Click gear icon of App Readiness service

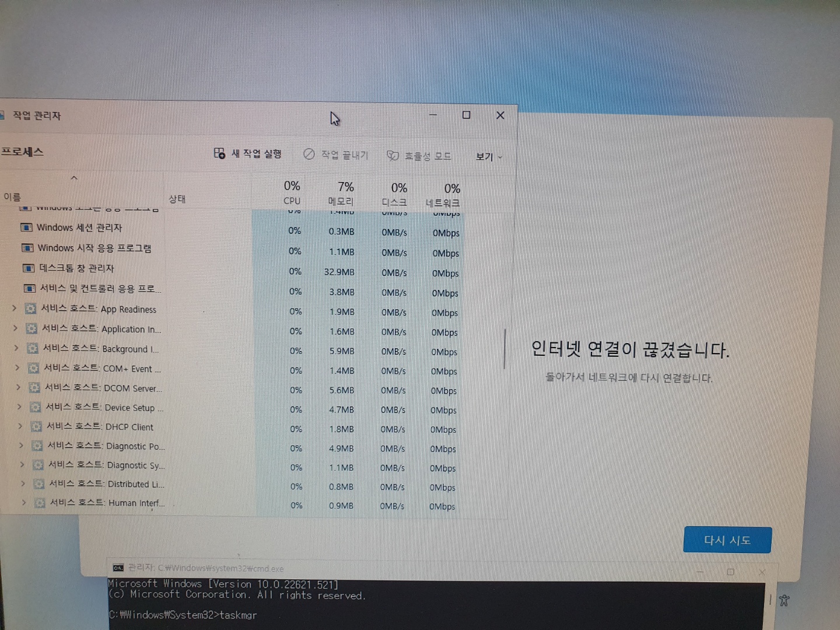click(x=31, y=309)
